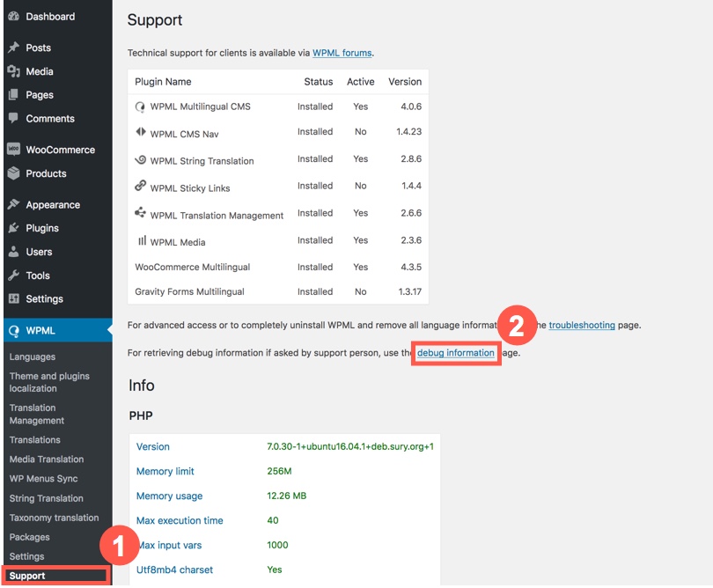This screenshot has height=588, width=713.
Task: Open the Pages menu
Action: click(40, 94)
